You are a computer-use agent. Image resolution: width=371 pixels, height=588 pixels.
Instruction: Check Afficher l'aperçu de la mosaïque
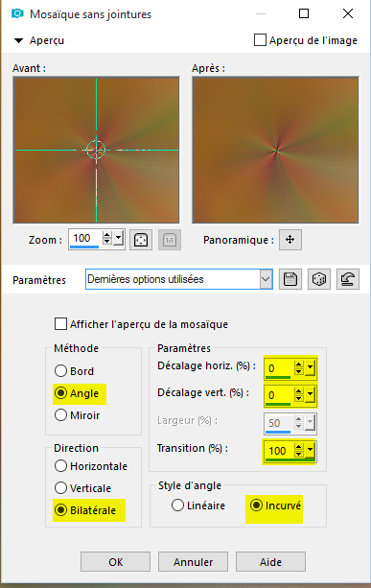pos(60,324)
